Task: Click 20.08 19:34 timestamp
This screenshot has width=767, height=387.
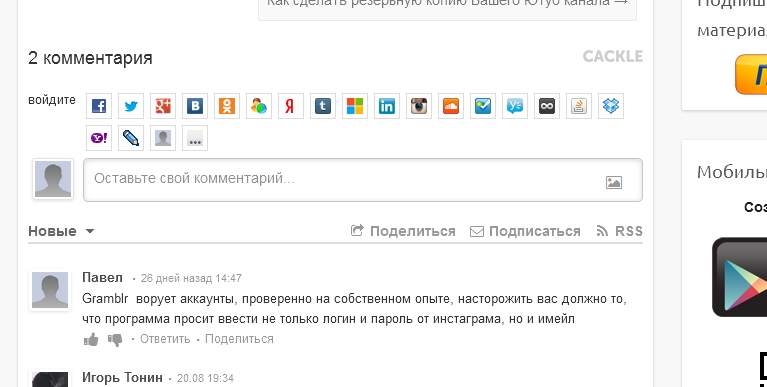Action: point(205,378)
